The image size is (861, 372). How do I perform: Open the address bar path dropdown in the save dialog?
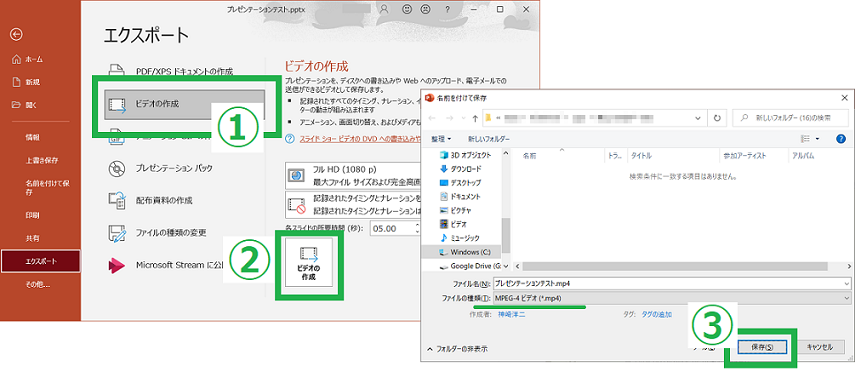[697, 118]
